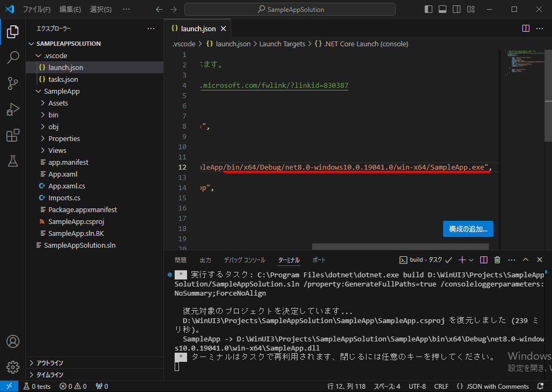Click the 構成の追加... button

468,229
